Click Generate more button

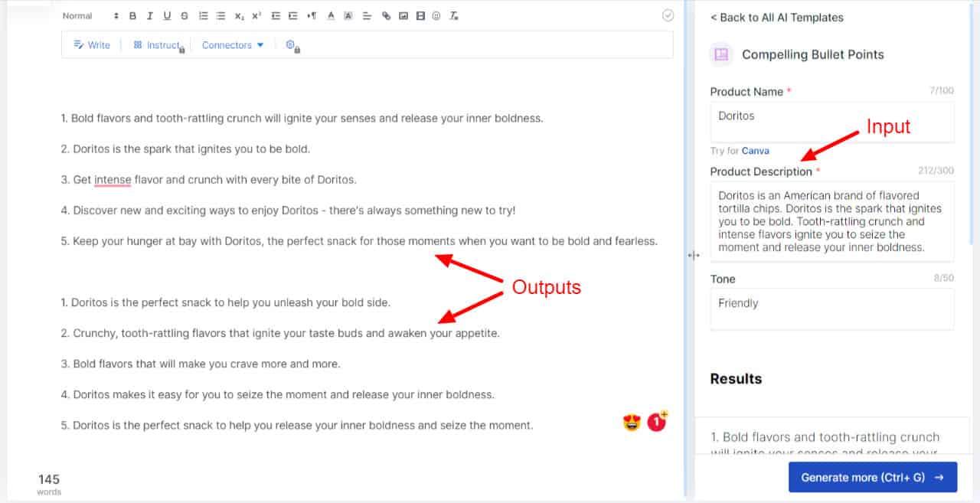point(873,477)
